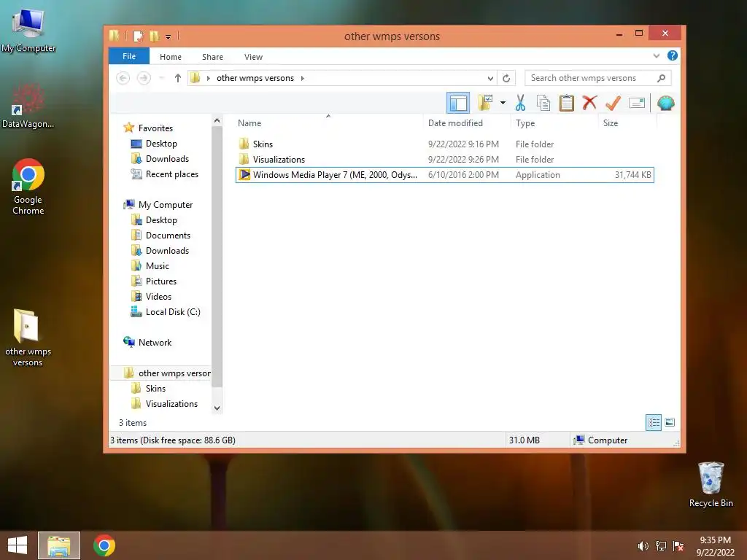Select the Skins folder in file list
This screenshot has width=747, height=560.
445,144
